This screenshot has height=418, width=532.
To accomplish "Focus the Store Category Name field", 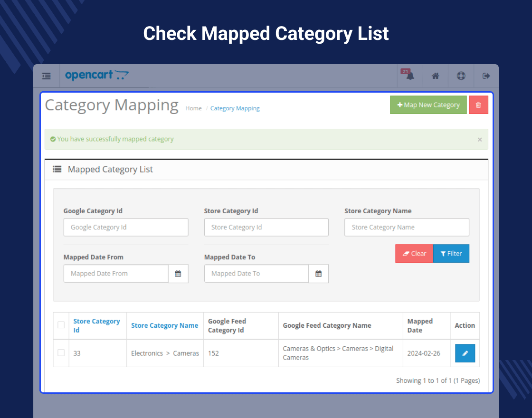I will coord(407,228).
